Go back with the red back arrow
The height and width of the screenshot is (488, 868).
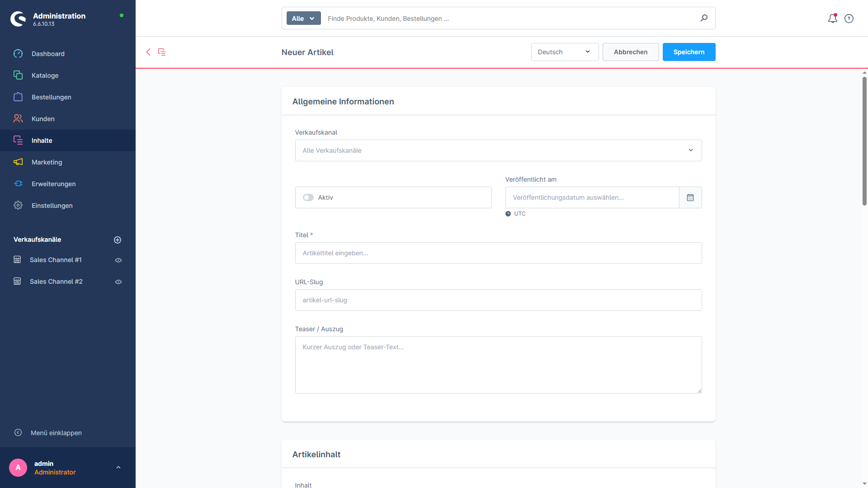(148, 52)
